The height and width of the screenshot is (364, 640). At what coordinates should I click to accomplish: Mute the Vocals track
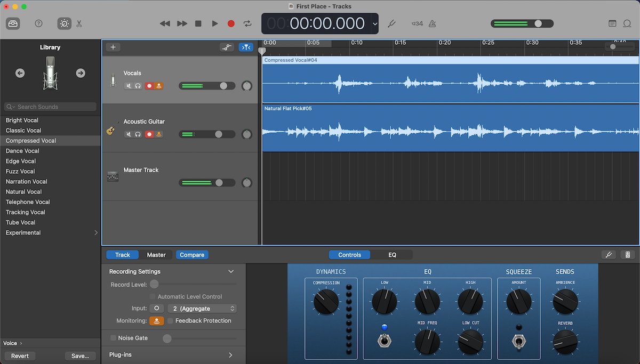pyautogui.click(x=128, y=85)
